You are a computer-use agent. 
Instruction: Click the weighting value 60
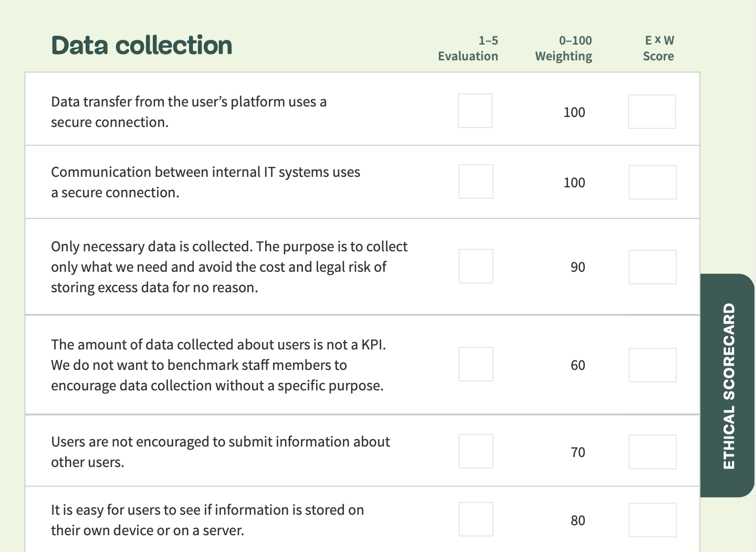tap(577, 365)
